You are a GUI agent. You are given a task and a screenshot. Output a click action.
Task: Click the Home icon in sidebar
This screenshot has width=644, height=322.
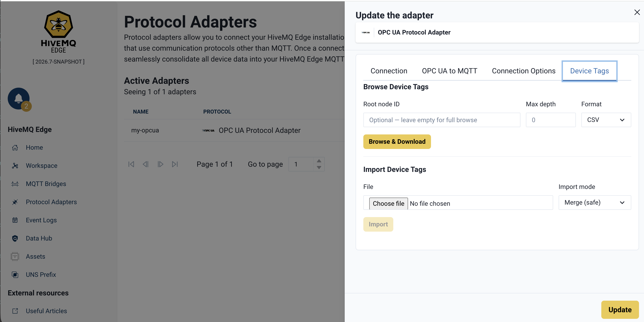coord(15,148)
